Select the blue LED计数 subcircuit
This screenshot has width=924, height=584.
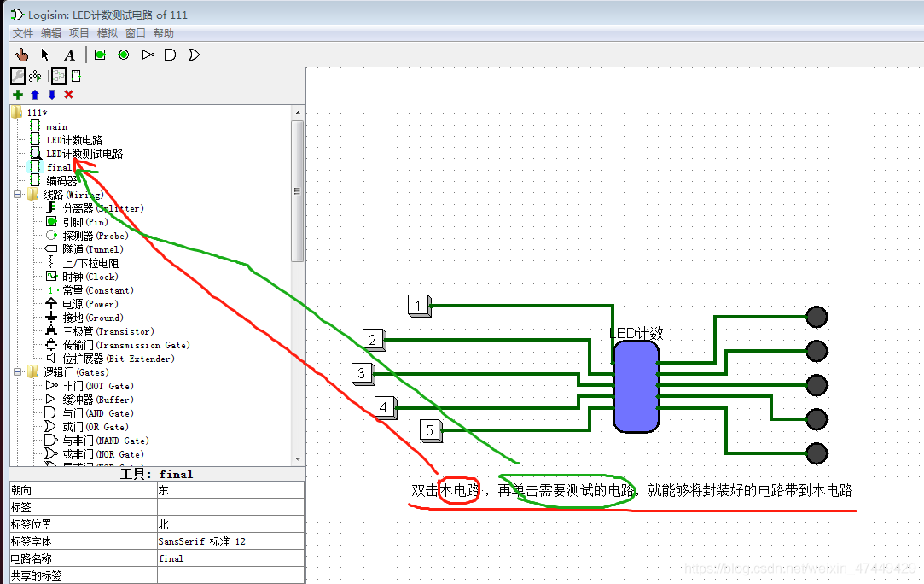[636, 387]
